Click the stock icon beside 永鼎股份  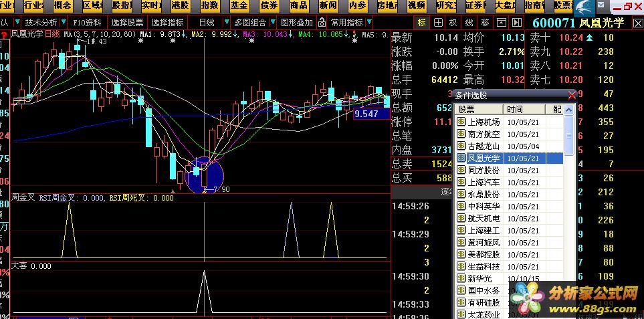(461, 194)
